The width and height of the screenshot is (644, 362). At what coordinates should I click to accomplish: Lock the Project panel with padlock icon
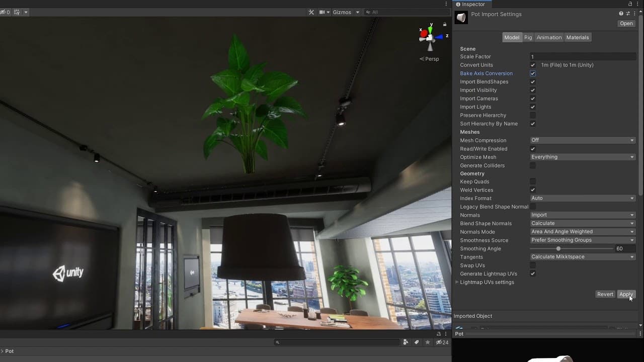(439, 334)
